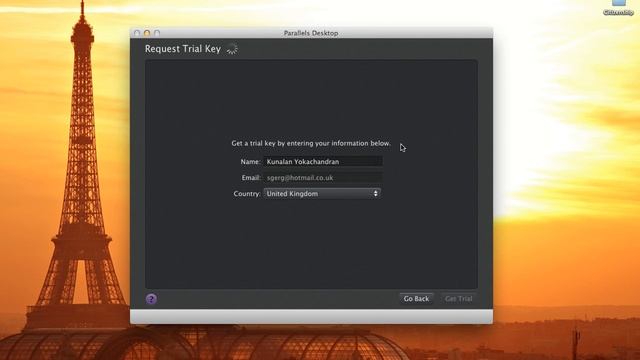This screenshot has height=360, width=640.
Task: Click the Name field with Kunalan Yokachandran
Action: (323, 162)
